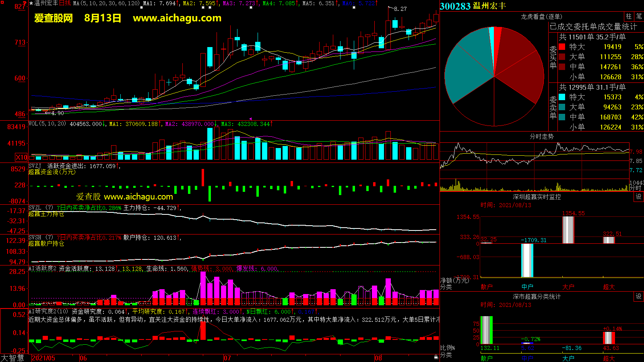This screenshot has height=362, width=644.
Task: Select the 分时走势 panel header
Action: (541, 136)
